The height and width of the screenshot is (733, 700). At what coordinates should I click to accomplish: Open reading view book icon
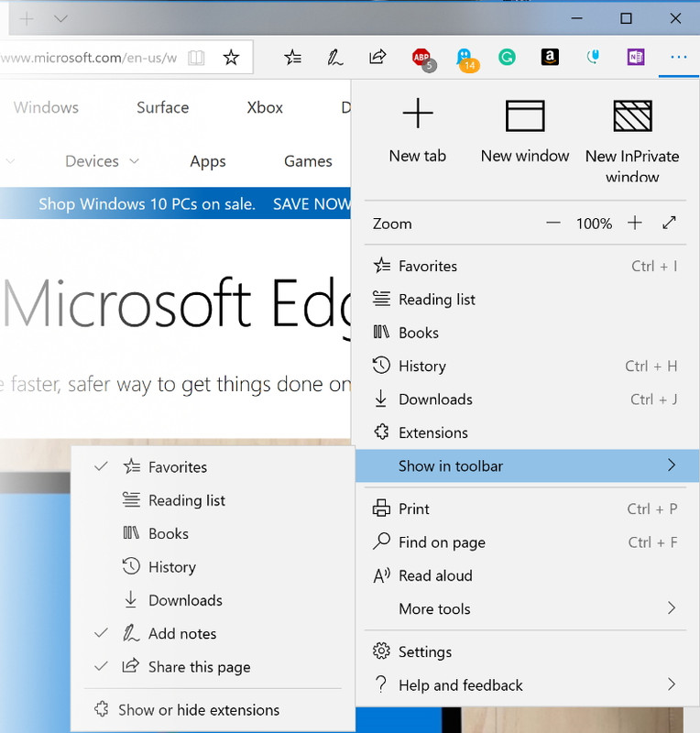point(196,58)
